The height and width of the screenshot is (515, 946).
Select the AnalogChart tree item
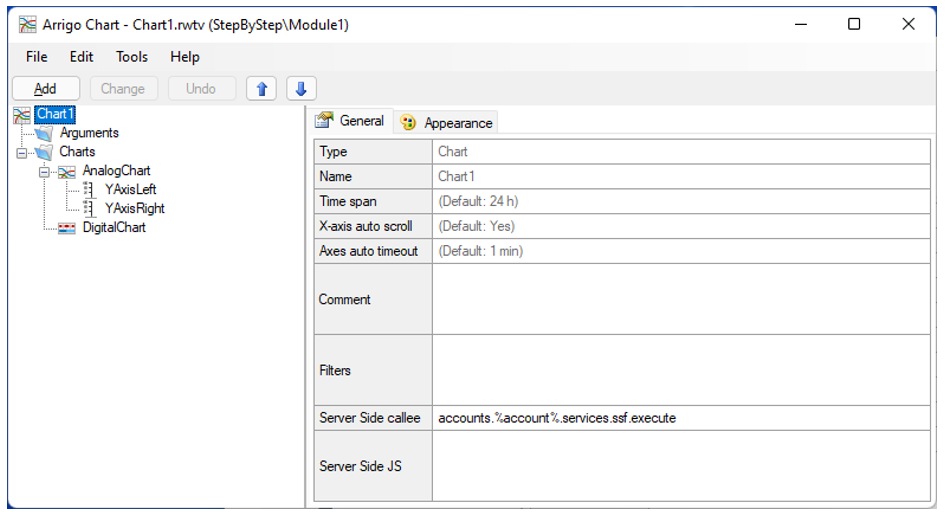(x=116, y=171)
